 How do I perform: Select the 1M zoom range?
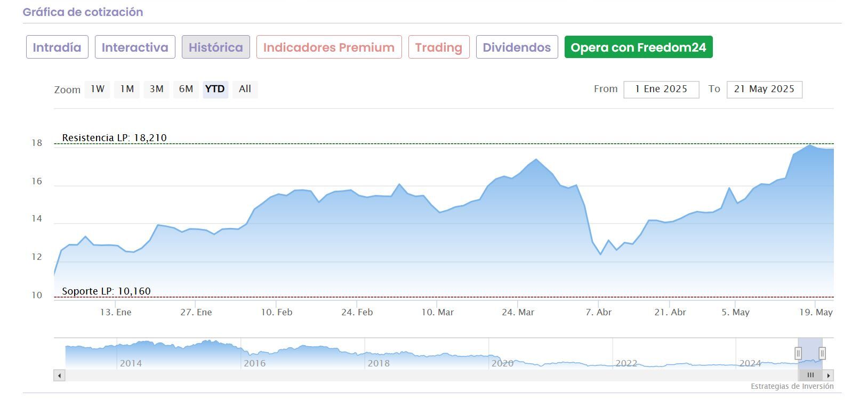point(127,89)
